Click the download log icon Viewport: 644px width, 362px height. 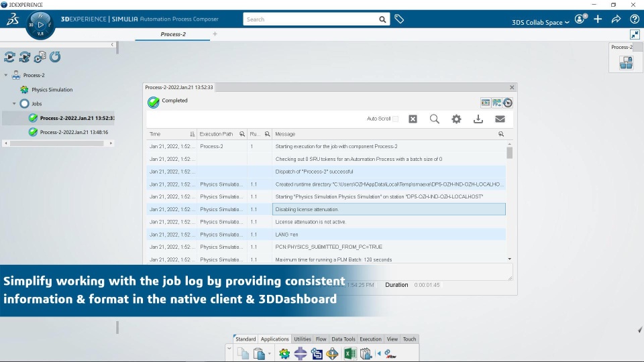pyautogui.click(x=478, y=119)
